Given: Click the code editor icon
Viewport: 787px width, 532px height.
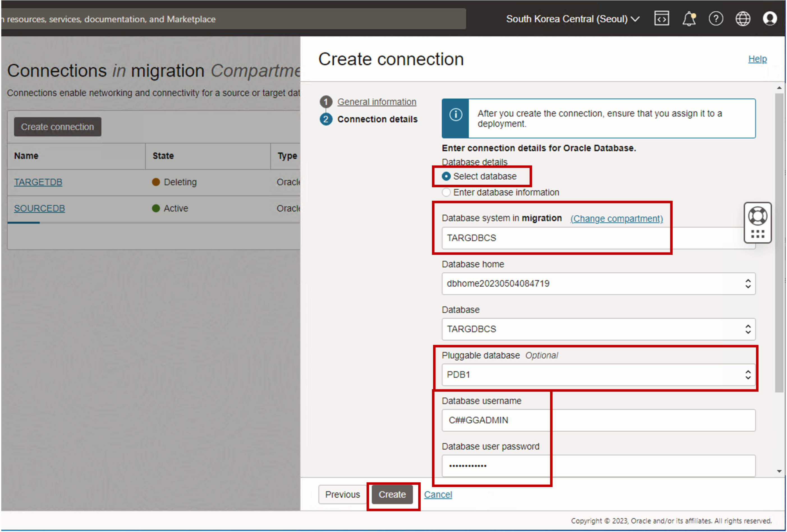Looking at the screenshot, I should [661, 19].
